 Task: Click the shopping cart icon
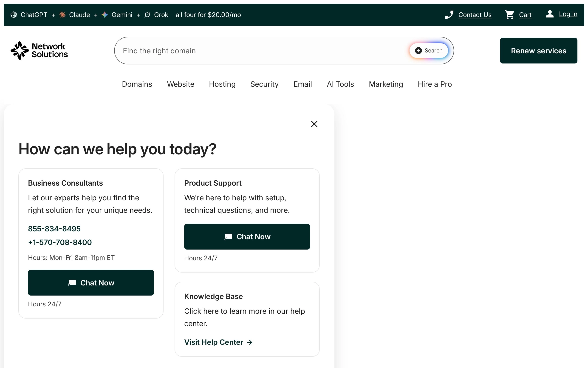point(509,14)
